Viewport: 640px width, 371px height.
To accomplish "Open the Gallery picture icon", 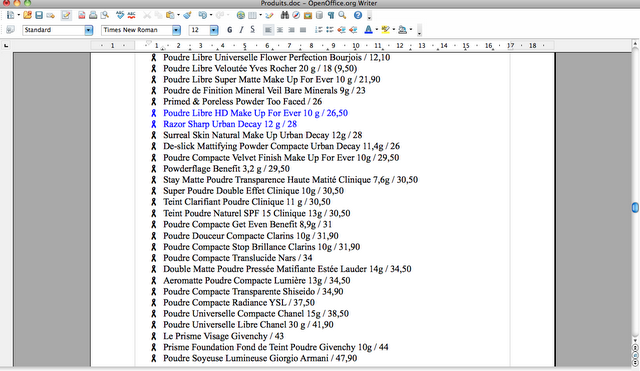I will (308, 16).
